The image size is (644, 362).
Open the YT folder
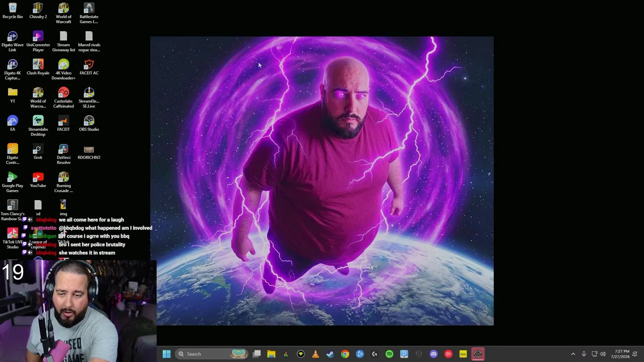13,96
